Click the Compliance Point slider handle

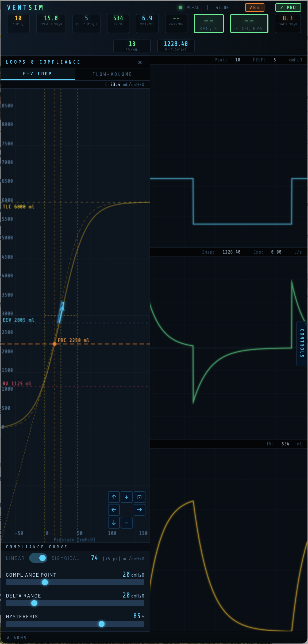click(45, 582)
